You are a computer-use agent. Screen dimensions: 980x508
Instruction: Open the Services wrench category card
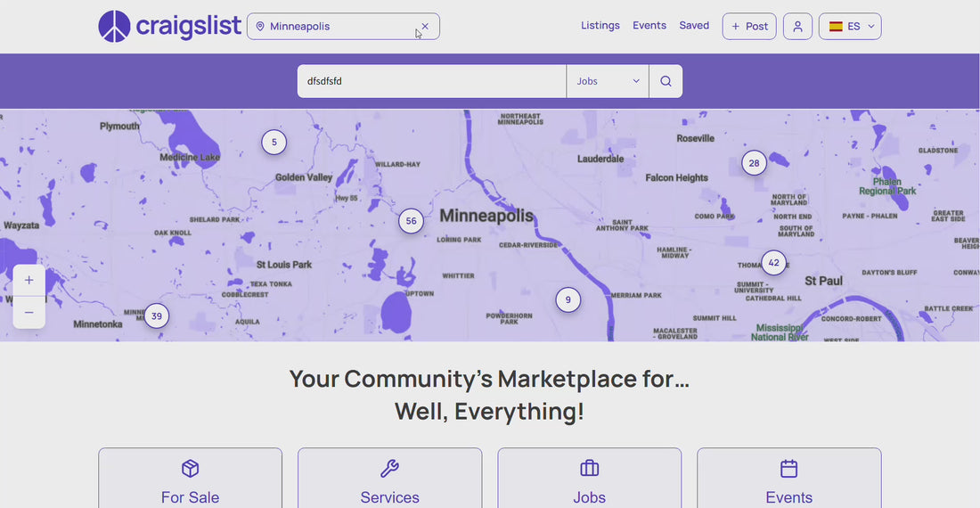click(389, 478)
